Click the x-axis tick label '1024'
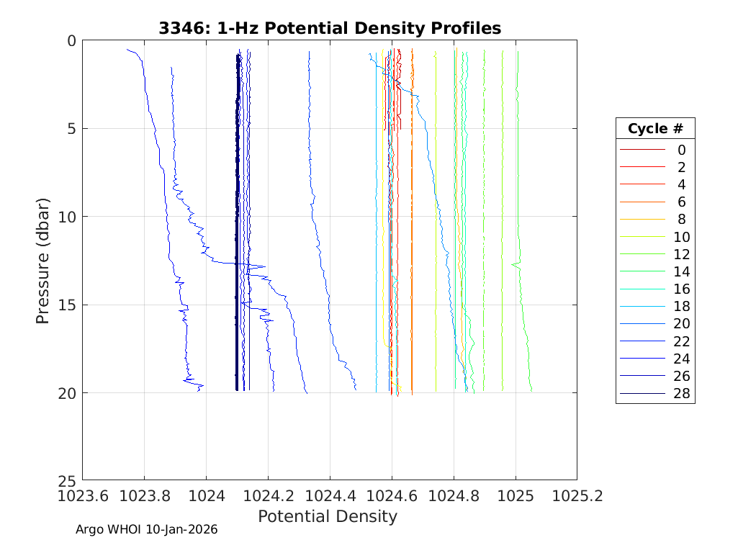756x540 pixels. point(206,496)
